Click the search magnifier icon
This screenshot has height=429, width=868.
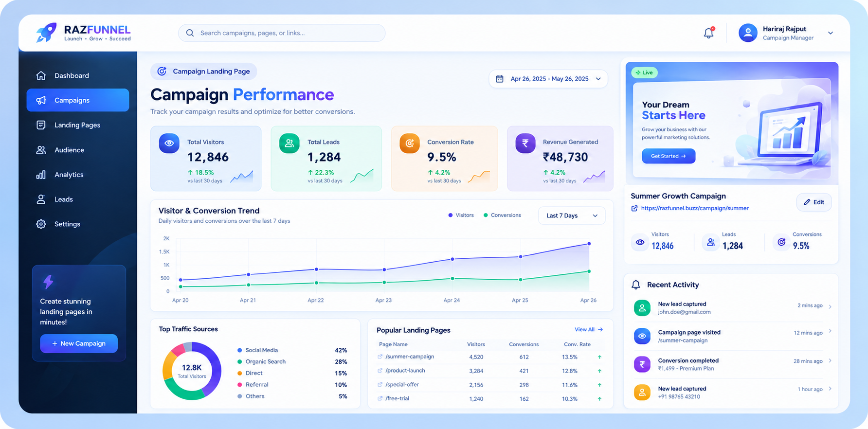click(190, 33)
